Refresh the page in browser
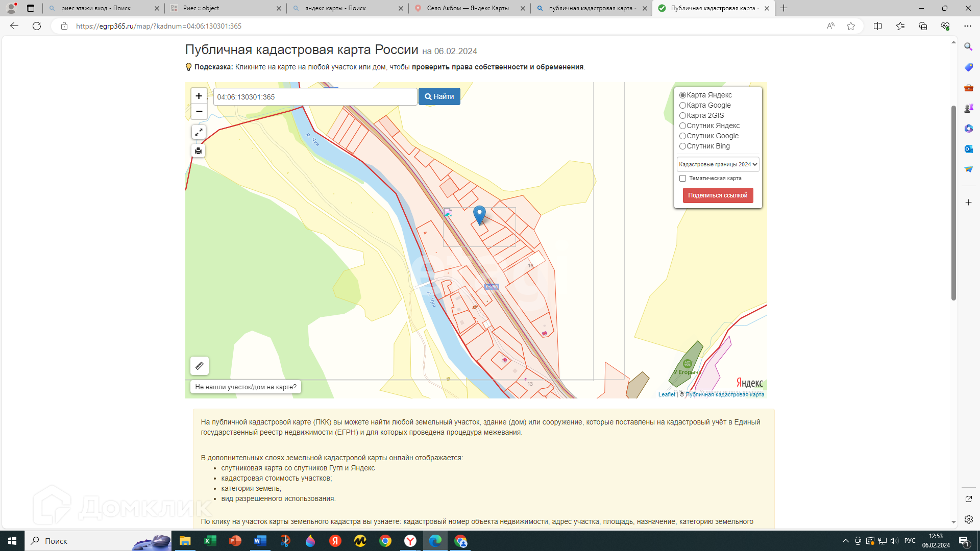980x551 pixels. (x=37, y=26)
